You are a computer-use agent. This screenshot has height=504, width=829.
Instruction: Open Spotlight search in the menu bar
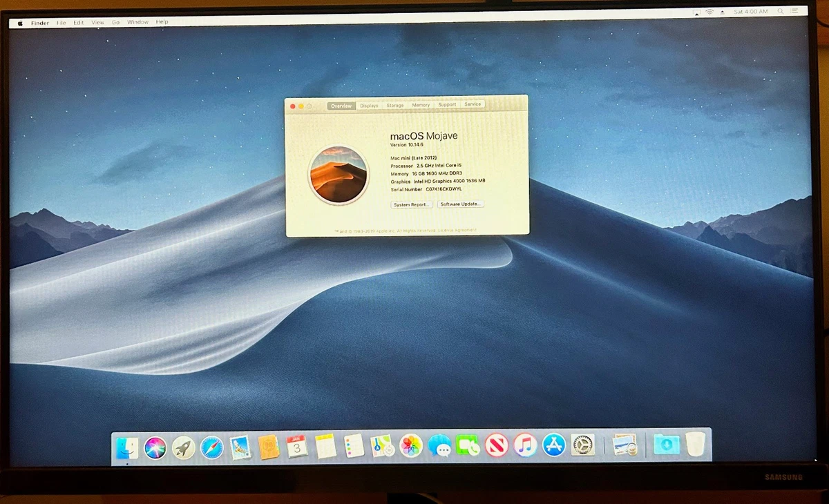780,11
